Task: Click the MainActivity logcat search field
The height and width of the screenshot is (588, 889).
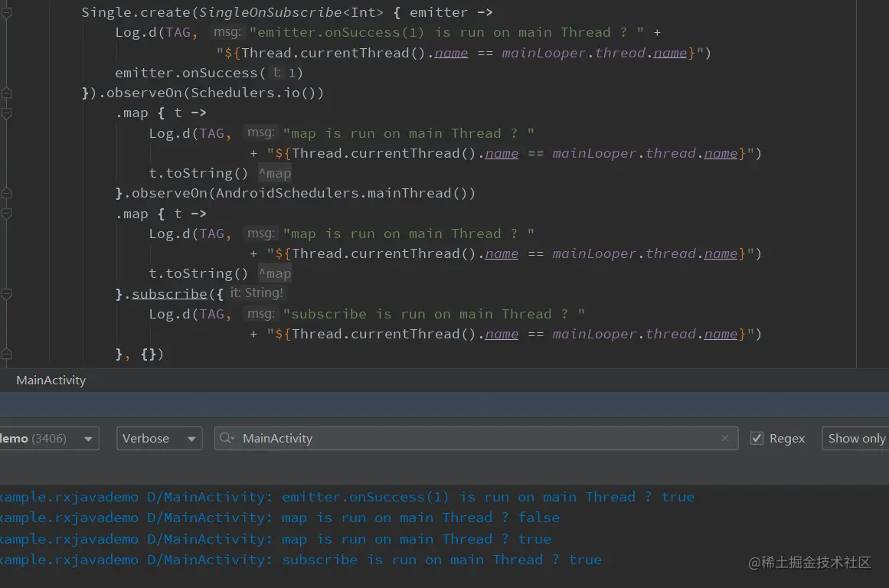Action: [x=476, y=438]
